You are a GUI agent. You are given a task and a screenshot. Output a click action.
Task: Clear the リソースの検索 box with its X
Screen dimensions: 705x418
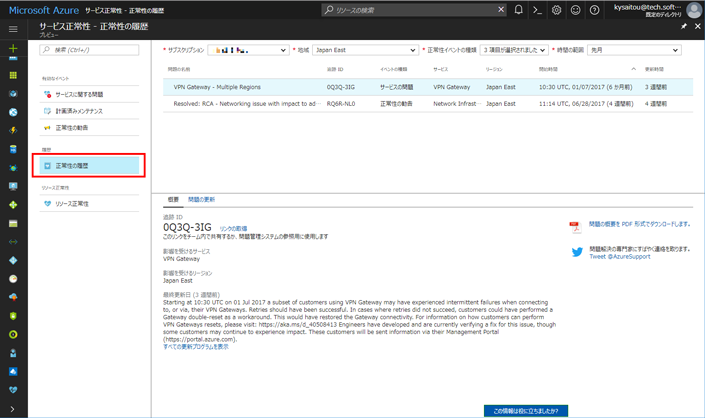501,9
